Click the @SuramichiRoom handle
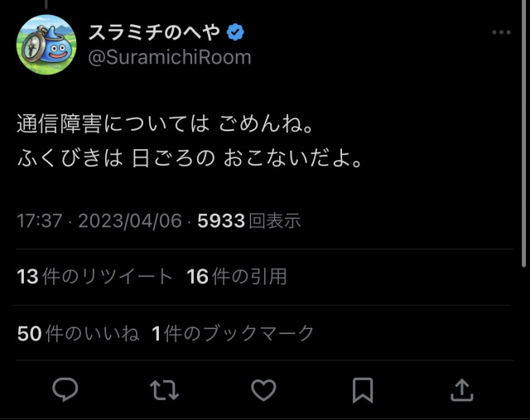 pyautogui.click(x=169, y=57)
